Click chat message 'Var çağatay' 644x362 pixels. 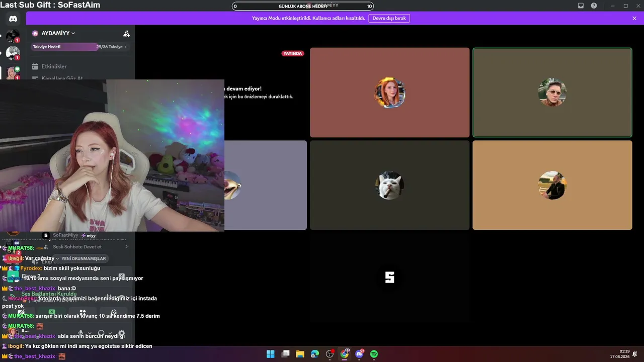pos(40,258)
